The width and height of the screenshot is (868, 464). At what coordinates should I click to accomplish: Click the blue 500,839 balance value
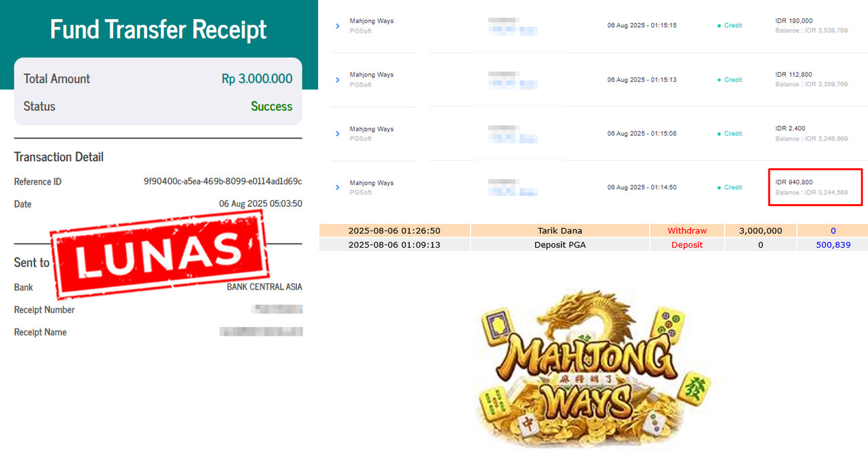tap(833, 245)
